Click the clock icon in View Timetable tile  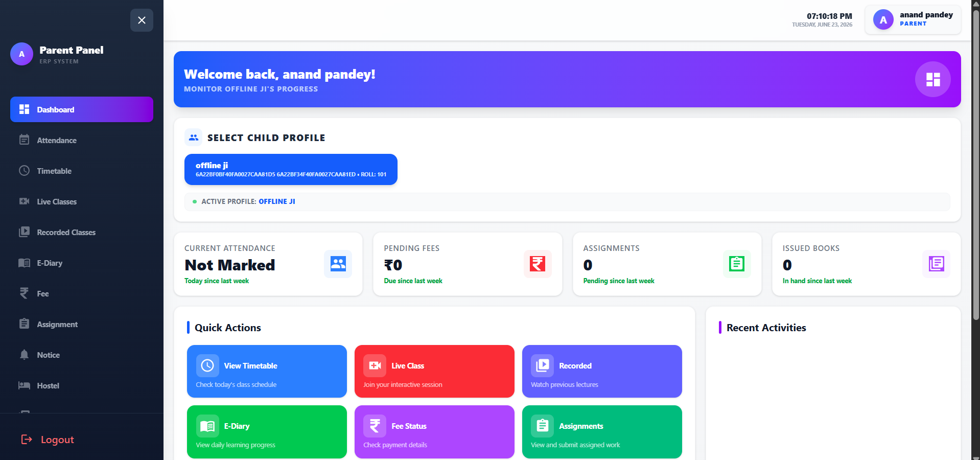(x=207, y=365)
